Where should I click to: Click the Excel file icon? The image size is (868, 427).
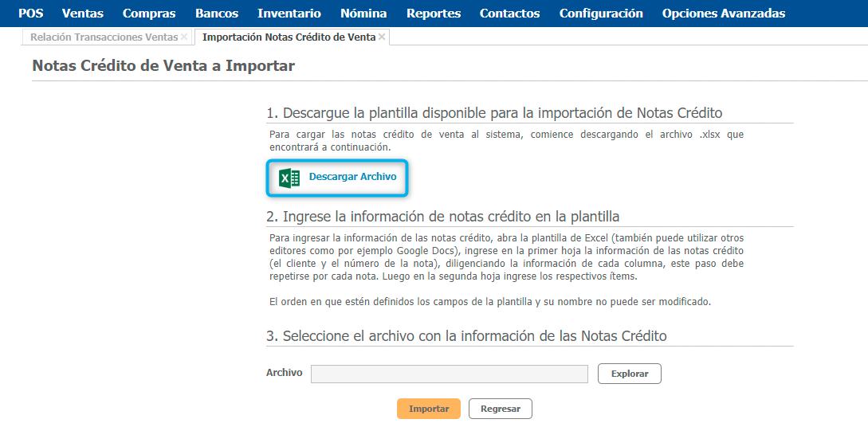(289, 178)
